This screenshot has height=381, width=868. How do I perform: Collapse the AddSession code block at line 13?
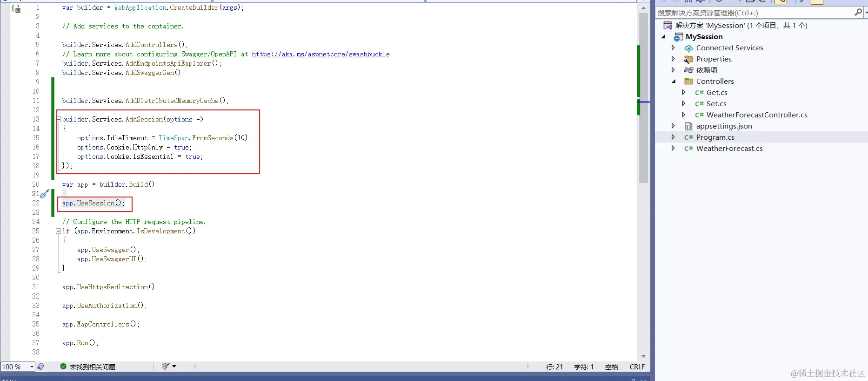[59, 119]
